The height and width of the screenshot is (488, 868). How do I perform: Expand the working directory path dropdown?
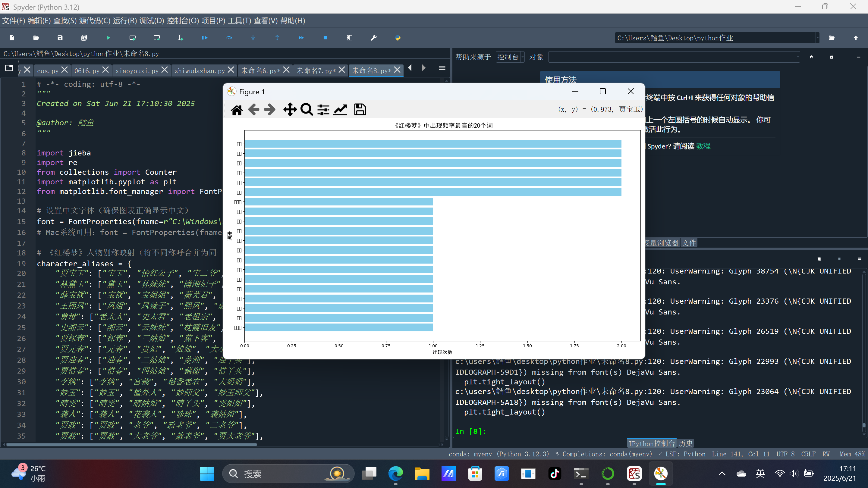817,38
